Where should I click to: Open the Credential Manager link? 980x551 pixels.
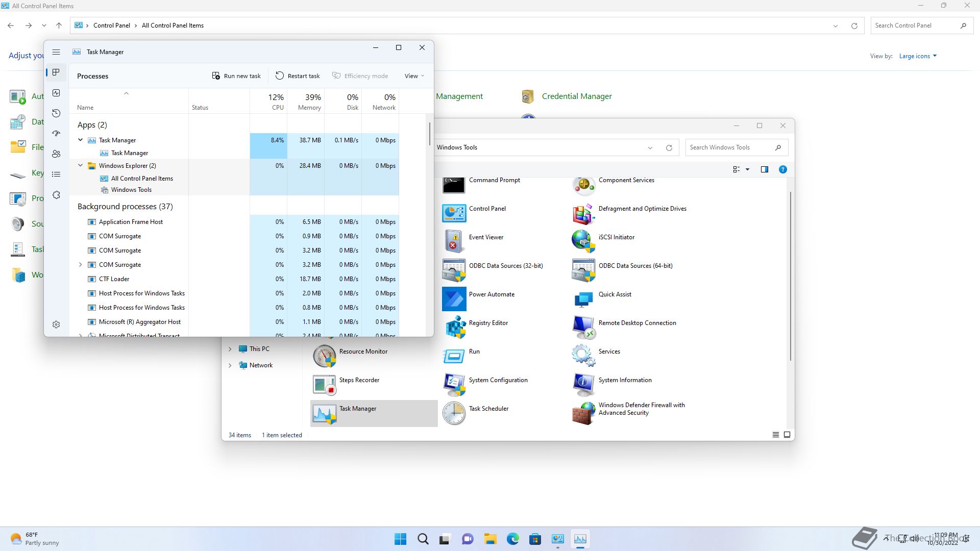[x=576, y=96]
